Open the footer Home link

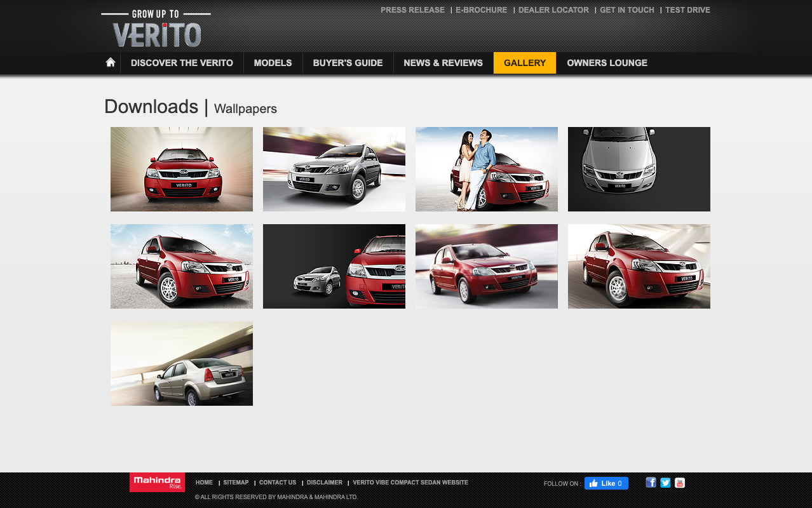(204, 483)
